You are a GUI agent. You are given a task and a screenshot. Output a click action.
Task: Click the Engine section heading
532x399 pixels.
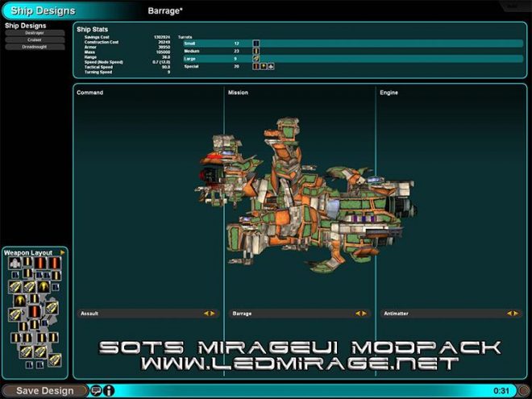tap(389, 92)
